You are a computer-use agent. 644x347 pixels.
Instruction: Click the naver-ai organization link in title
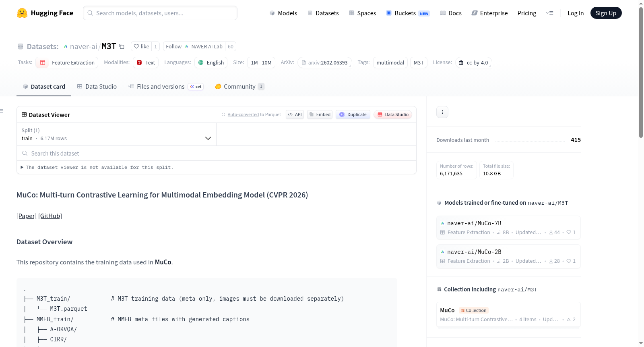(x=83, y=46)
